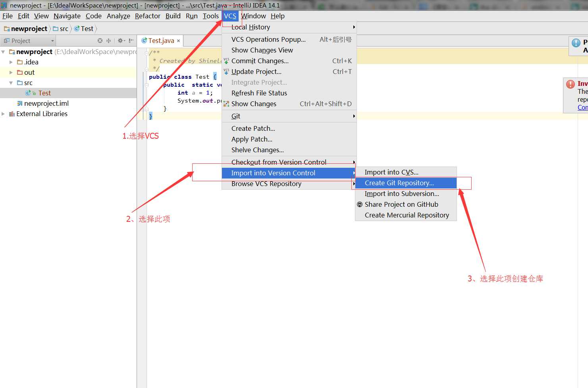The width and height of the screenshot is (588, 388).
Task: Open Checkout from Version Control submenu
Action: pyautogui.click(x=289, y=162)
